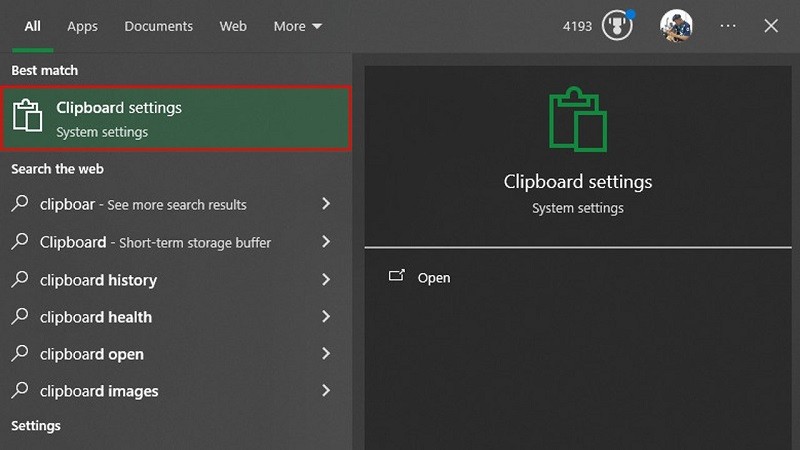Click the user profile avatar picture
Image resolution: width=800 pixels, height=450 pixels.
click(x=676, y=26)
